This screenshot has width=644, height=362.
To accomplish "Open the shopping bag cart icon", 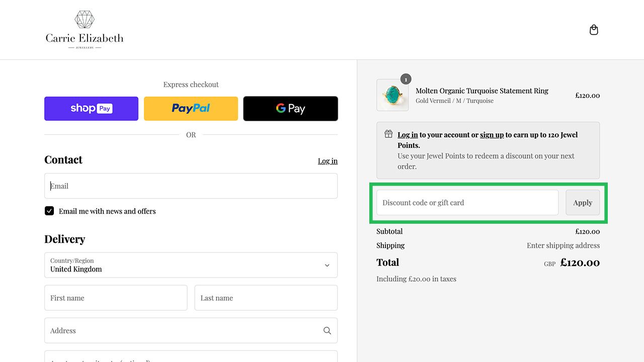I will (594, 30).
